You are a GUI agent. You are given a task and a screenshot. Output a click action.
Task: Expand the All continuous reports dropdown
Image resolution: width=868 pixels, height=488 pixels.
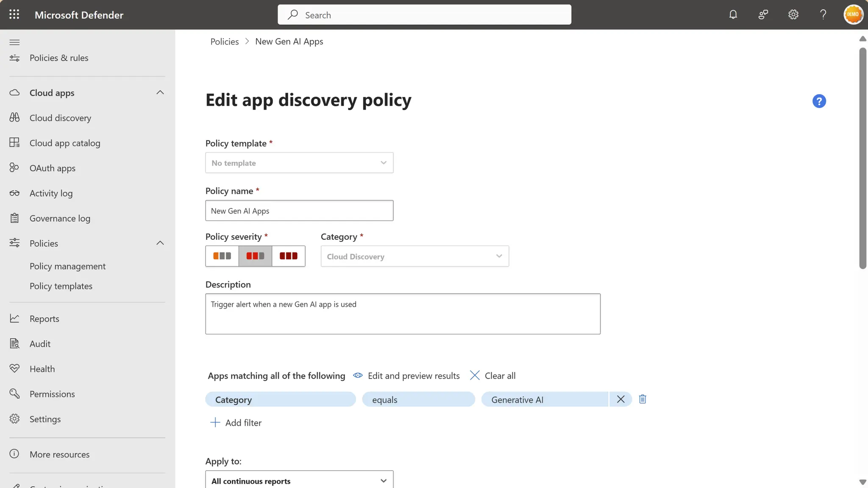tap(299, 481)
